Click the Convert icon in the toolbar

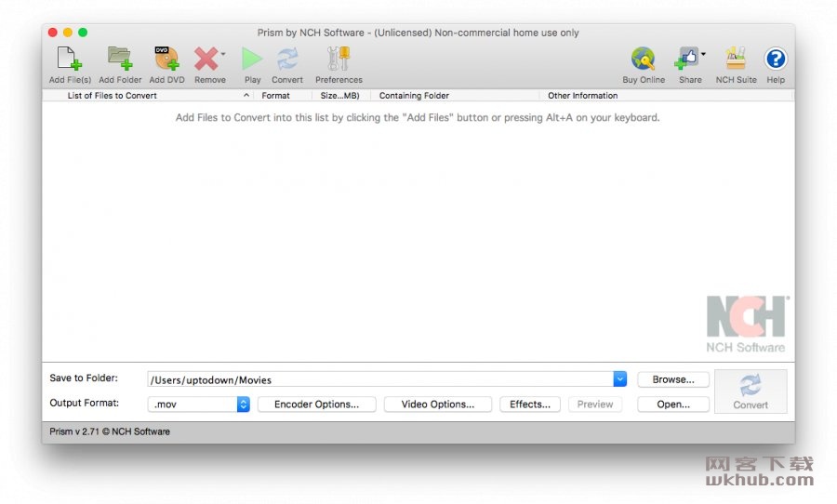click(x=287, y=59)
